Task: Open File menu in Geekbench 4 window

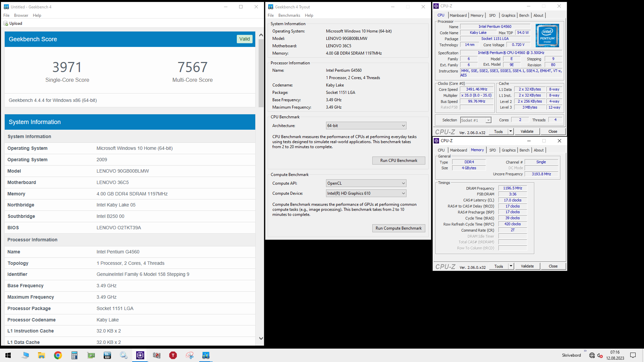Action: (x=6, y=15)
